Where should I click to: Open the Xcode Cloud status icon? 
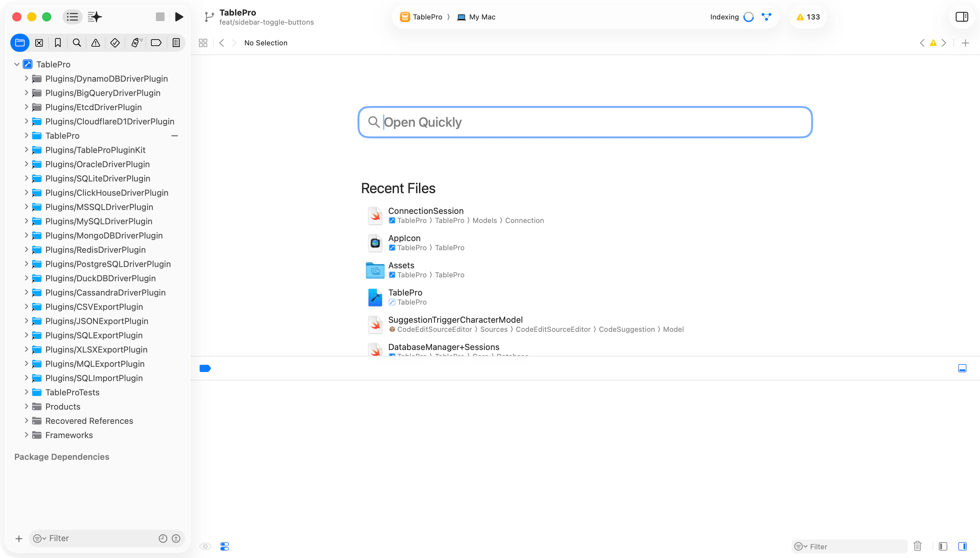tap(766, 17)
